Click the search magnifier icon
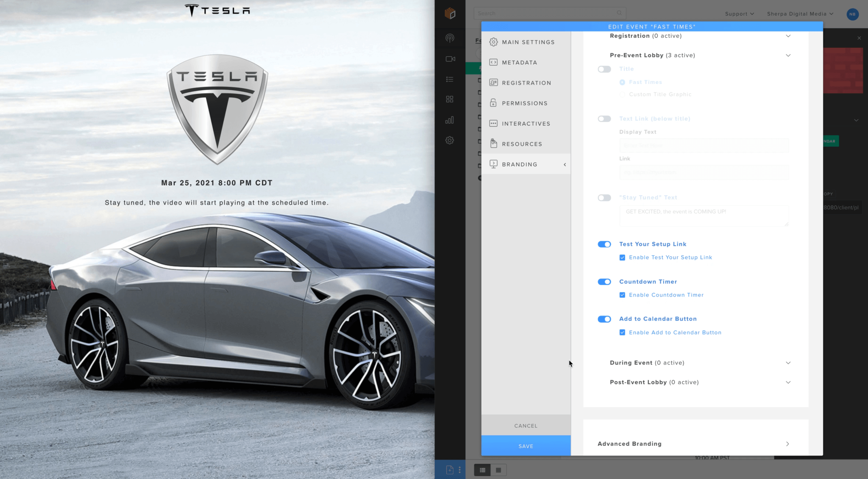 [619, 13]
